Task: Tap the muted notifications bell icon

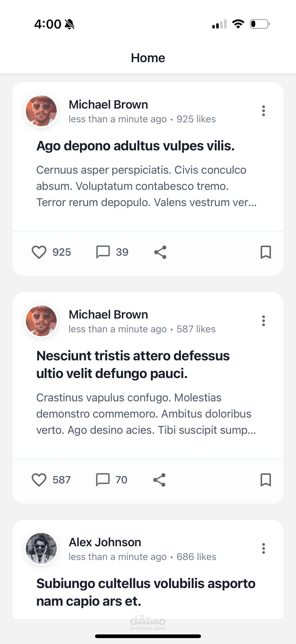Action: tap(70, 24)
